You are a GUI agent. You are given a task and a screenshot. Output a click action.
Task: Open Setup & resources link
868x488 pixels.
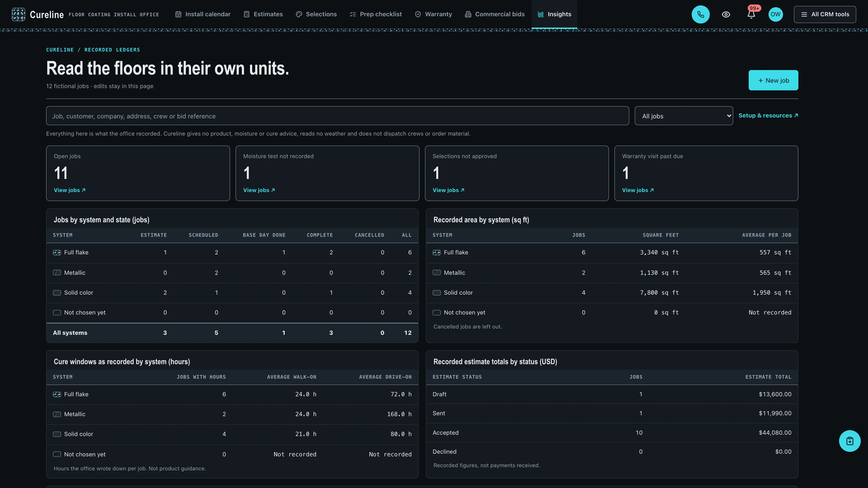768,115
